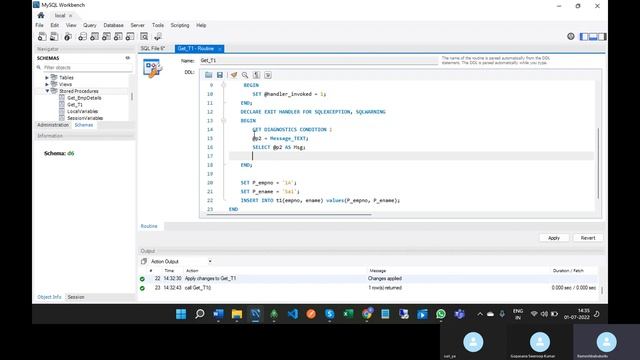This screenshot has height=360, width=640.
Task: Click the Filter objects search field
Action: tap(84, 67)
